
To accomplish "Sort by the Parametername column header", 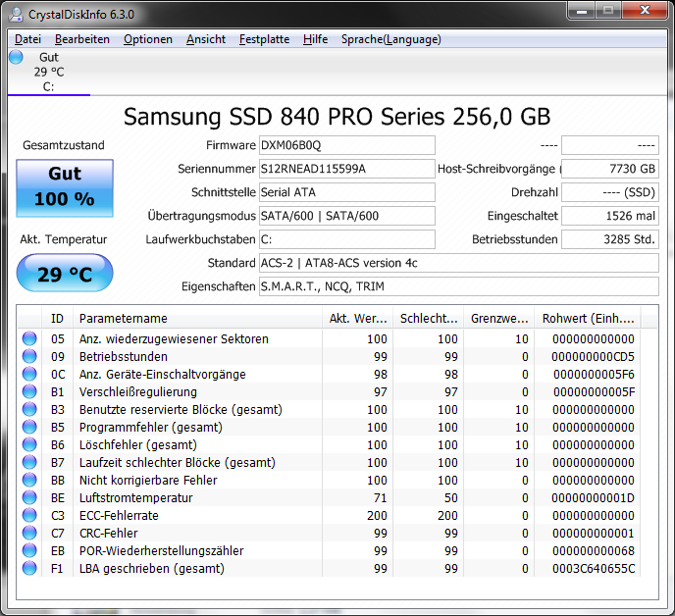I will [197, 318].
